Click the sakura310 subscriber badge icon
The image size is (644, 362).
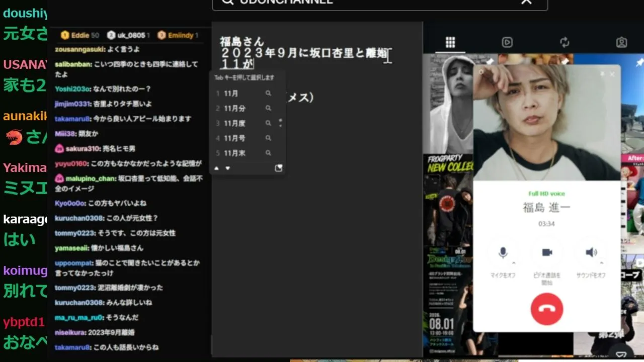(59, 149)
